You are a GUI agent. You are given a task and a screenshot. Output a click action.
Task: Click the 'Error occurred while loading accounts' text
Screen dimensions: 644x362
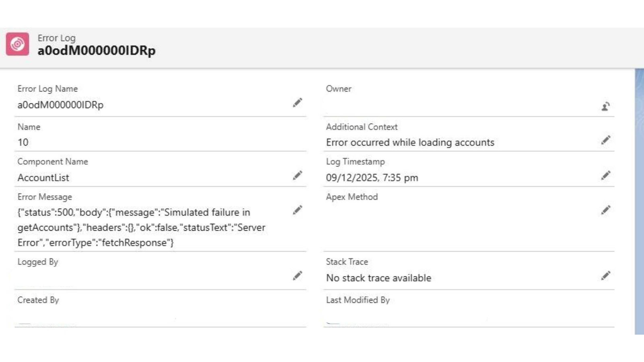coord(410,142)
